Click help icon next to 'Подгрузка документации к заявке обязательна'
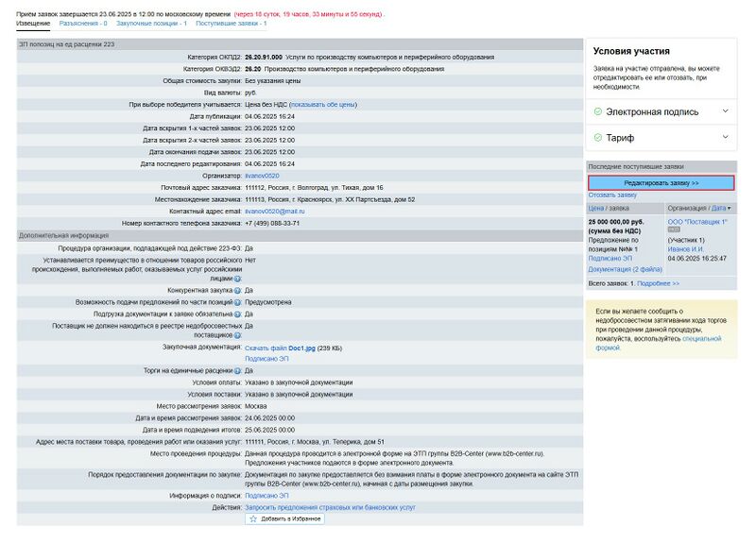 (237, 314)
